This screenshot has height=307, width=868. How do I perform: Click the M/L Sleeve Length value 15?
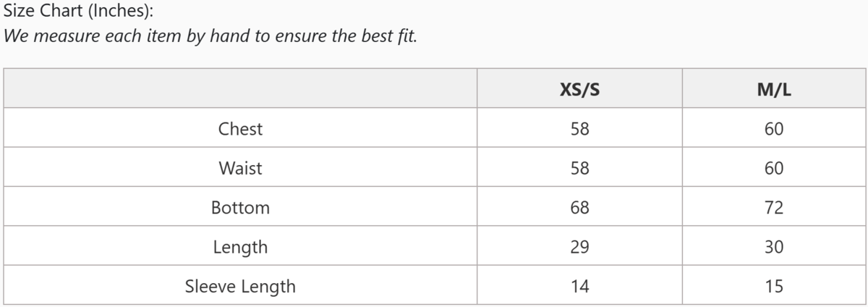coord(774,286)
